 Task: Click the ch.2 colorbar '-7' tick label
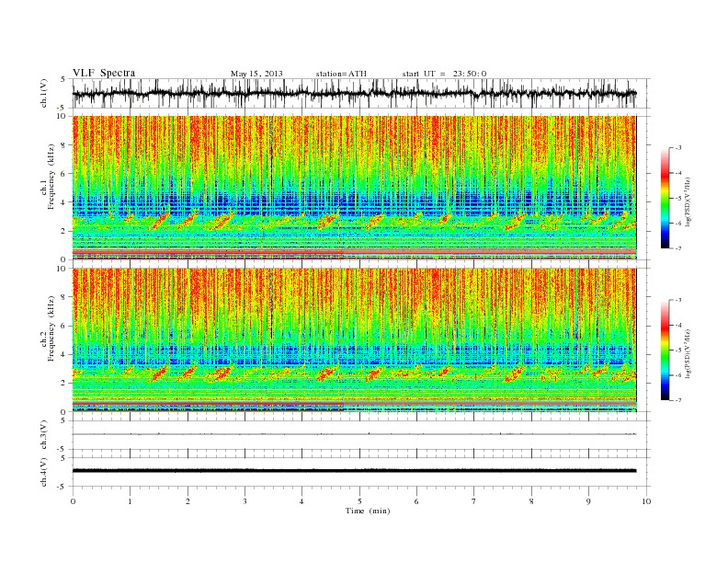point(678,400)
